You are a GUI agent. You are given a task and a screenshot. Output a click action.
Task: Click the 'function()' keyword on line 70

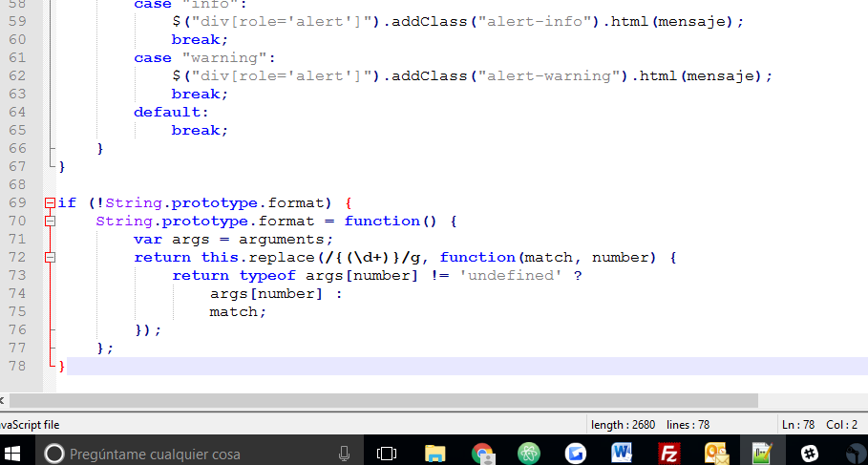(391, 222)
